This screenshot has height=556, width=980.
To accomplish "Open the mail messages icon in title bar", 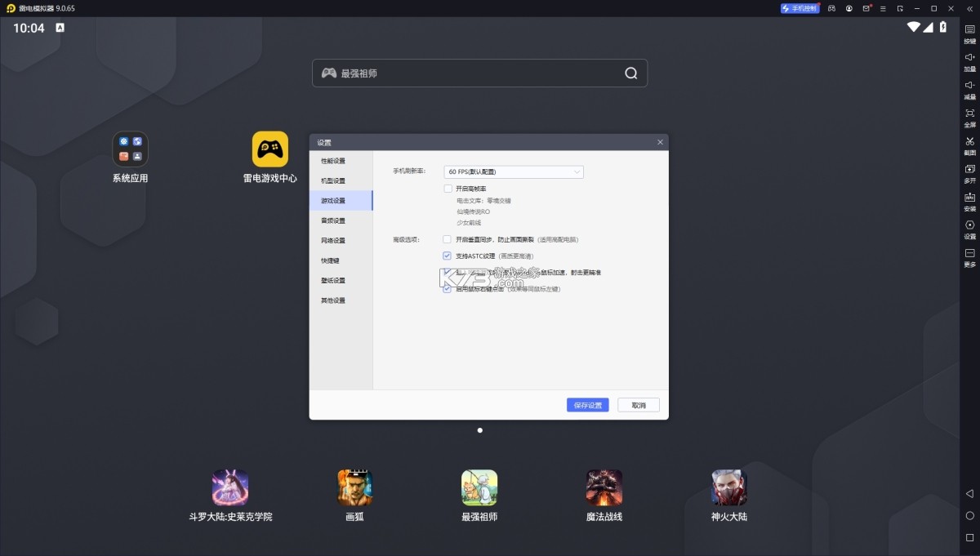I will coord(866,8).
